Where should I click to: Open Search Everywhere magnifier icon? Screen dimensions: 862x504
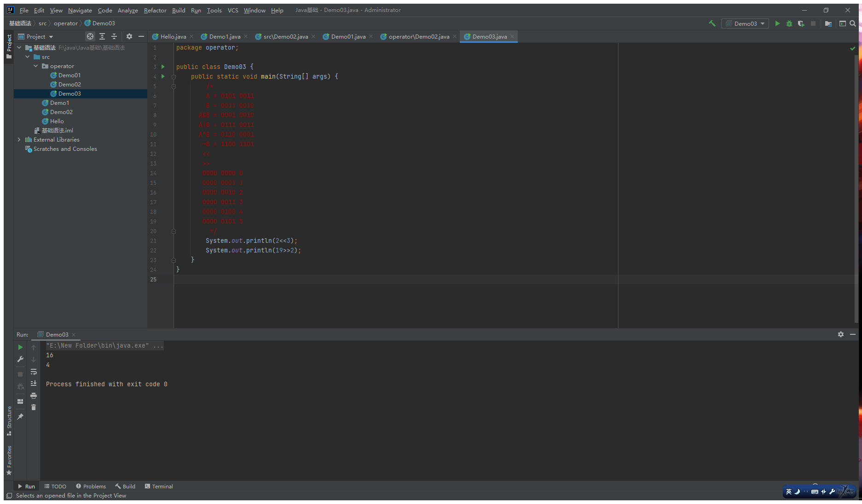(853, 23)
